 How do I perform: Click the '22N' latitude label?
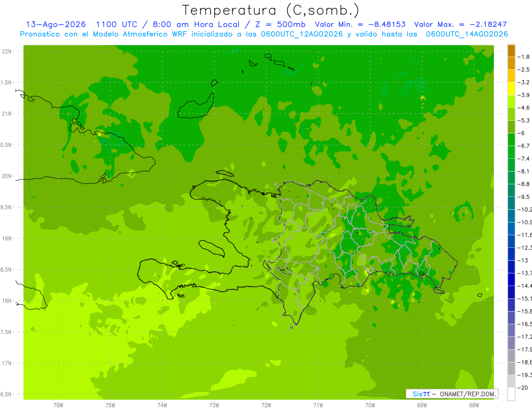click(7, 51)
